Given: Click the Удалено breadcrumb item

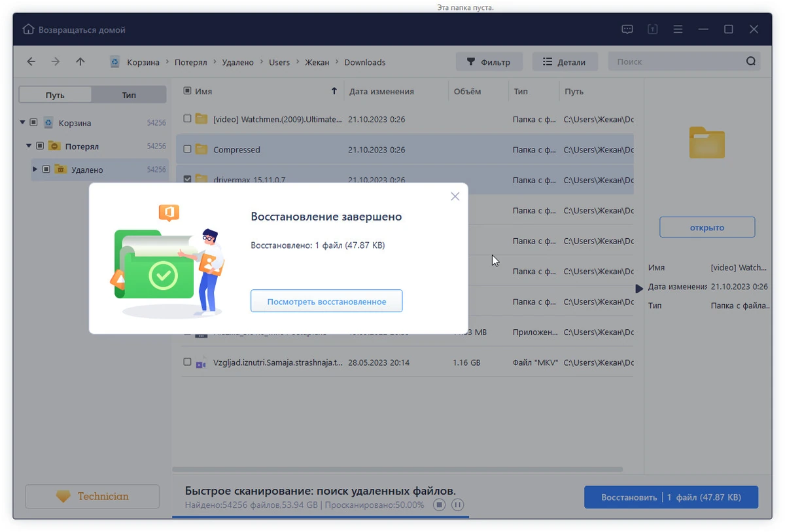Looking at the screenshot, I should click(237, 62).
